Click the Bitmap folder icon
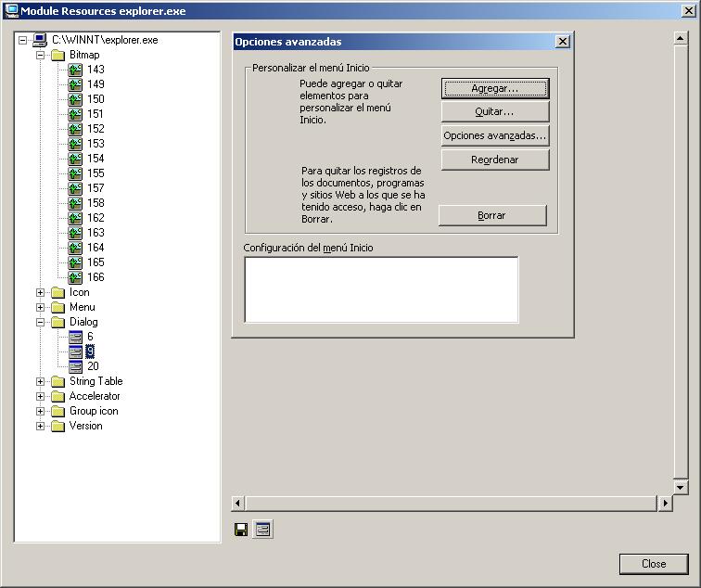The width and height of the screenshot is (701, 588). tap(57, 55)
